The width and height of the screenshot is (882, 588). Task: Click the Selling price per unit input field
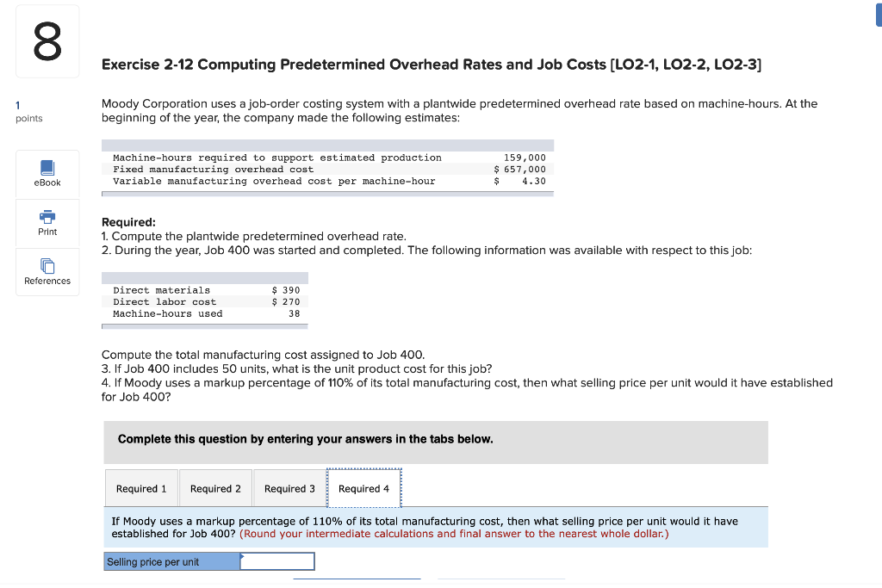coord(277,561)
